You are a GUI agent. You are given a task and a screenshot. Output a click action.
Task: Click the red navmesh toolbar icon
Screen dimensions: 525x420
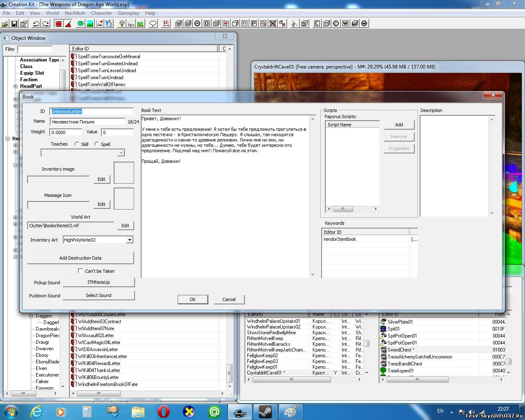tap(166, 23)
